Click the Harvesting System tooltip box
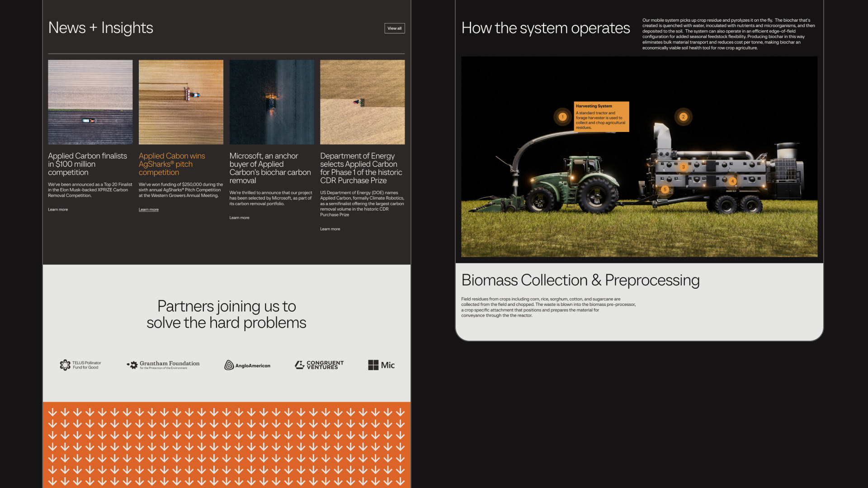Image resolution: width=868 pixels, height=488 pixels. point(601,117)
